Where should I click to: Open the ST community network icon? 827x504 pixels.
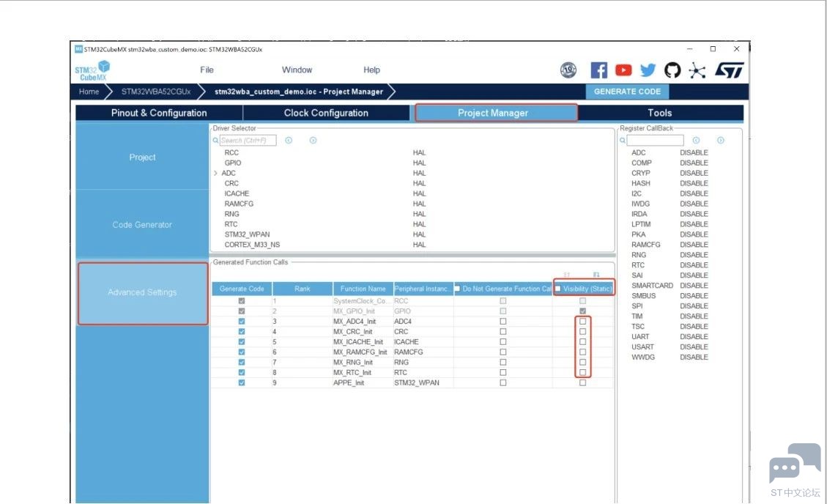(697, 70)
